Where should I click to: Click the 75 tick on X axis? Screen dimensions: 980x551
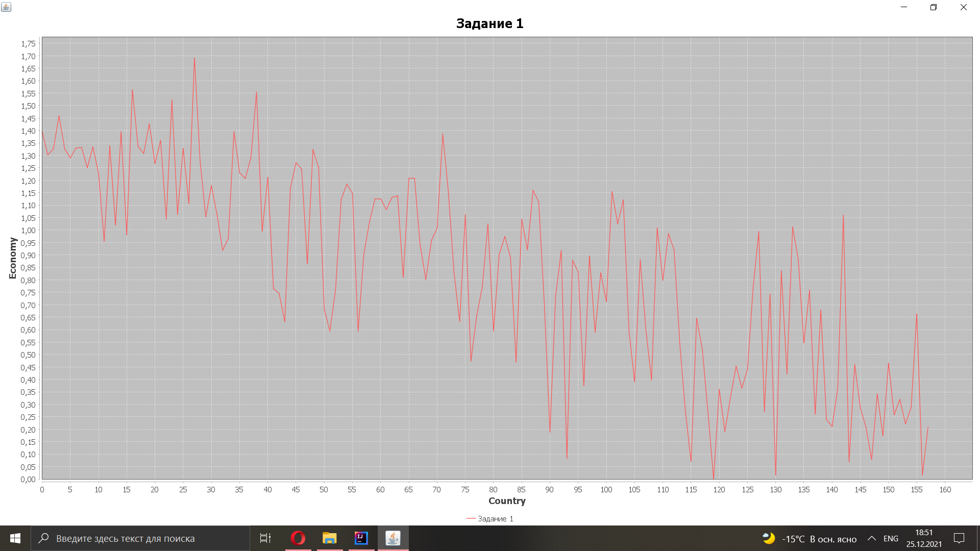[x=465, y=490]
